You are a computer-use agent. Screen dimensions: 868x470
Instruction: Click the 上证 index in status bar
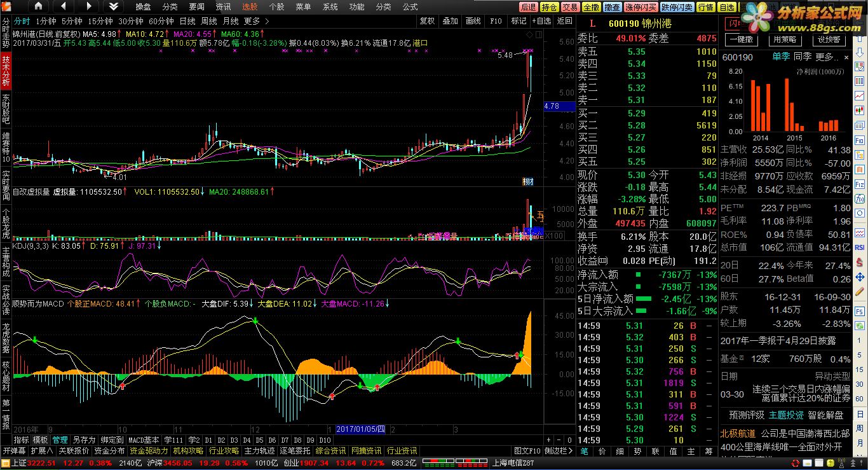pos(17,463)
